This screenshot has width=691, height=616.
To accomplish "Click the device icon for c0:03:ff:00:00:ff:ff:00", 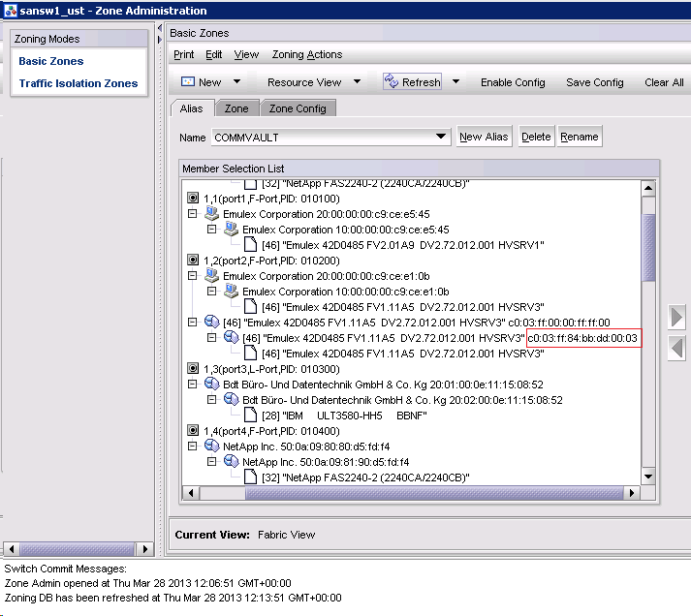I will click(x=212, y=322).
